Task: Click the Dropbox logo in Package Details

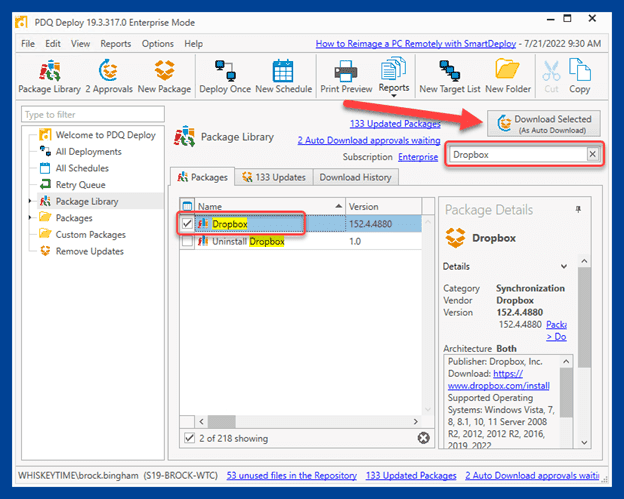Action: (455, 238)
